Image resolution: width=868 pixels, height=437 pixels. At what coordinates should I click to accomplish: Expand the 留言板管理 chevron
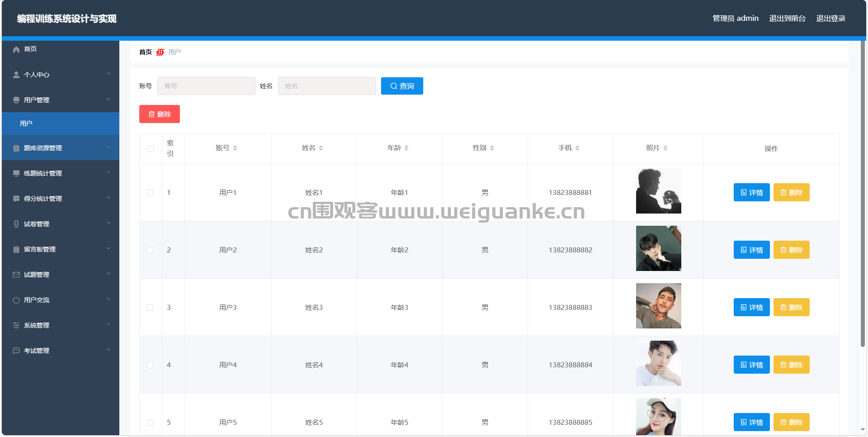(x=108, y=248)
